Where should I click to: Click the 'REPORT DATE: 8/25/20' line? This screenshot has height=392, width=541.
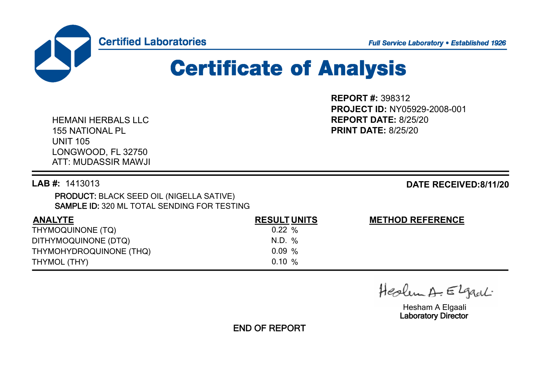click(380, 120)
